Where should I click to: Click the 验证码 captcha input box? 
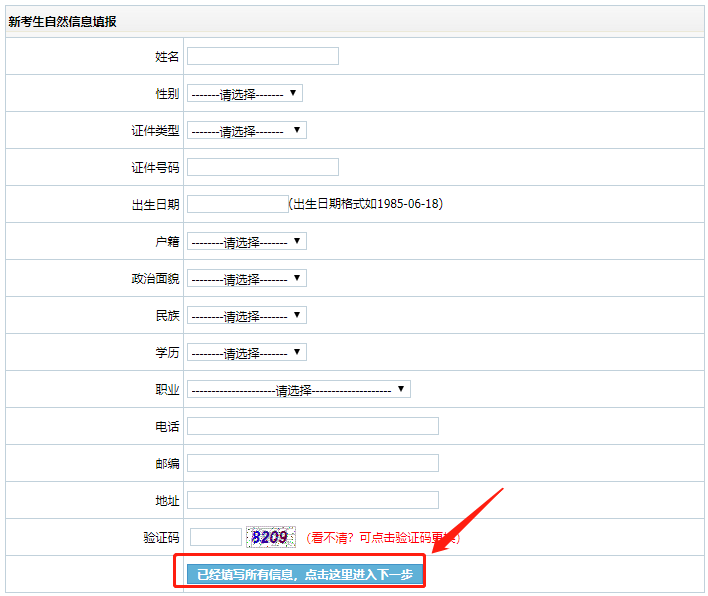(215, 537)
